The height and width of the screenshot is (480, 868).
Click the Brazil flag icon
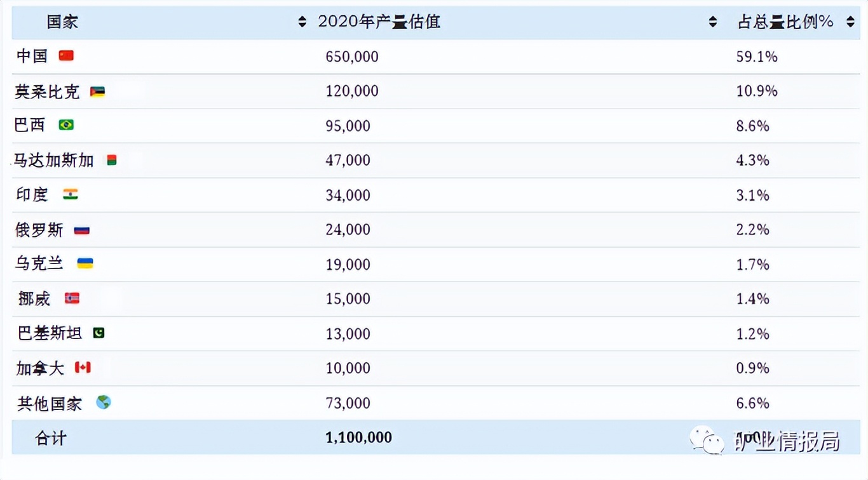(66, 125)
